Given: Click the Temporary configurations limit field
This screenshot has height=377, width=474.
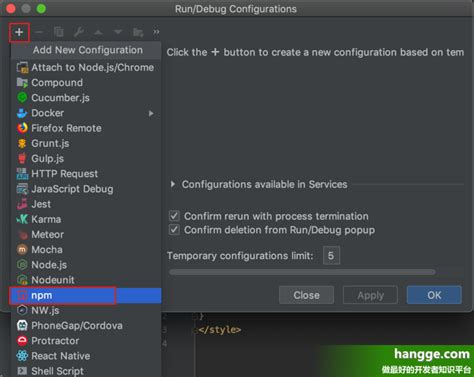Looking at the screenshot, I should click(331, 256).
